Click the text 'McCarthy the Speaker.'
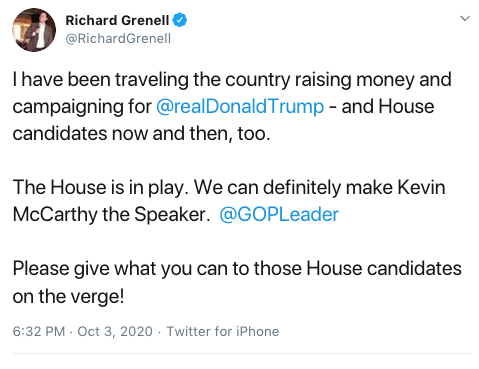Screen dimensions: 479x369 click(x=111, y=214)
